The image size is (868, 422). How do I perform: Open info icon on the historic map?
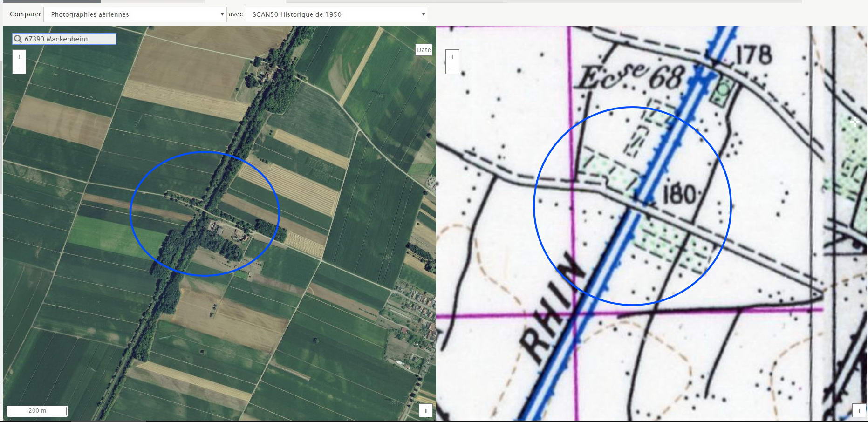click(x=859, y=410)
